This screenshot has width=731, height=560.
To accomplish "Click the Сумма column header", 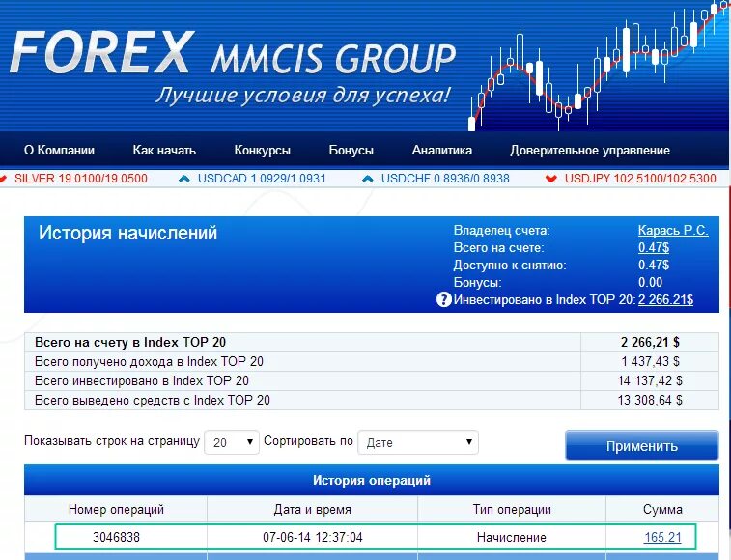I will 662,509.
